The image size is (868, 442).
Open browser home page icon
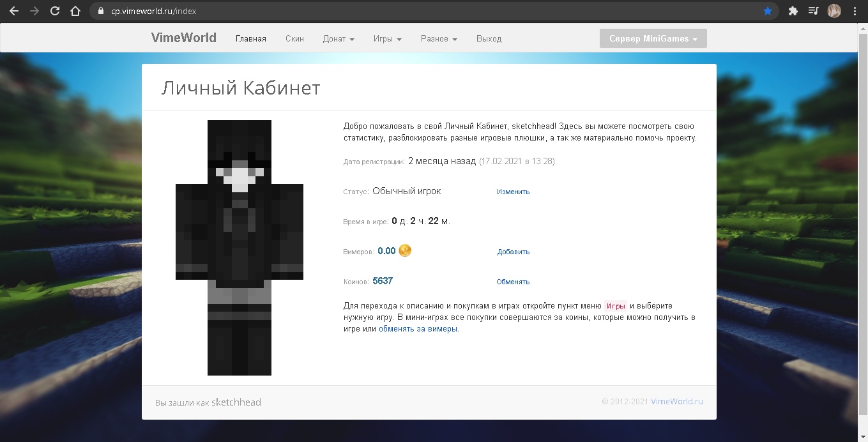[75, 11]
